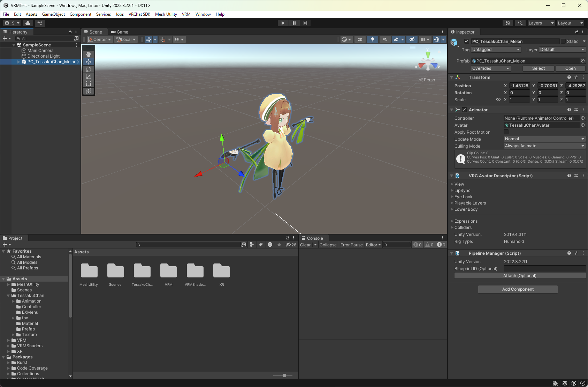Click the orientation gizmo in scene
Image resolution: width=588 pixels, height=387 pixels.
point(428,62)
